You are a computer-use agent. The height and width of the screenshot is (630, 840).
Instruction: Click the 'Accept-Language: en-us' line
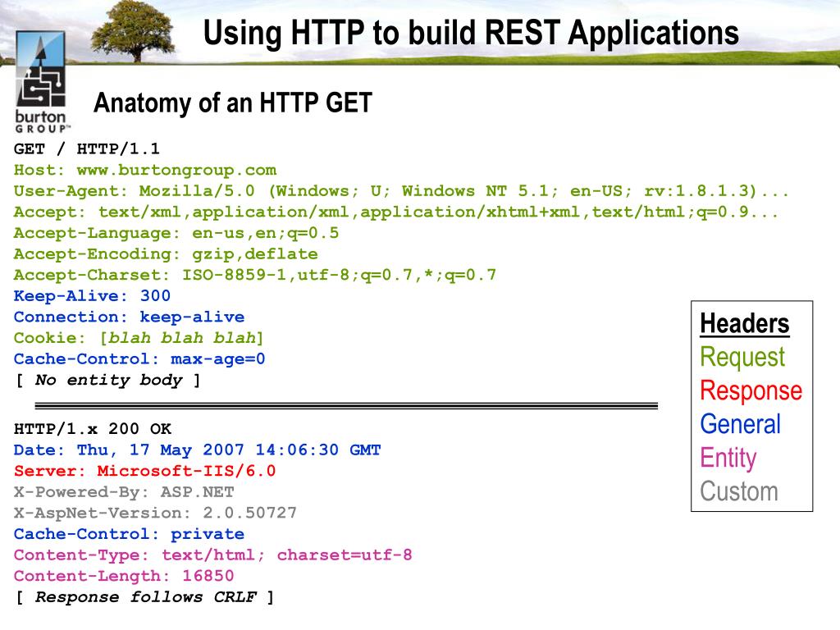coord(176,233)
